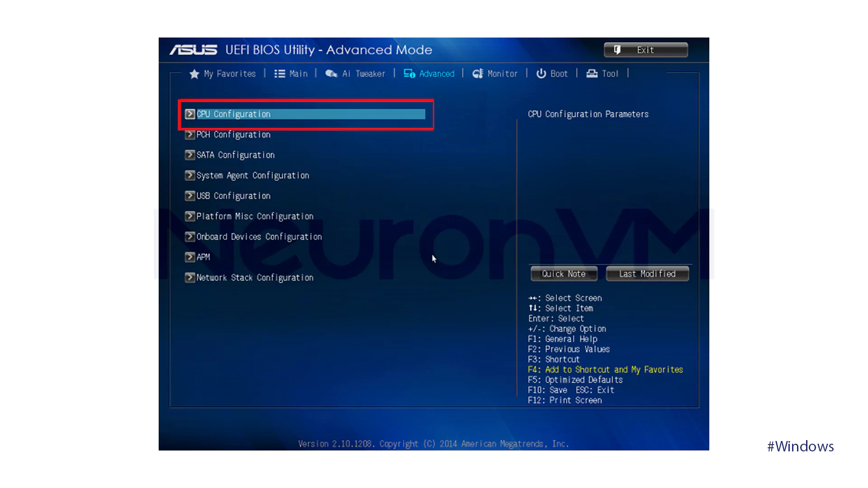Click the ASUS logo
Viewport: 868px width, 488px height.
193,50
